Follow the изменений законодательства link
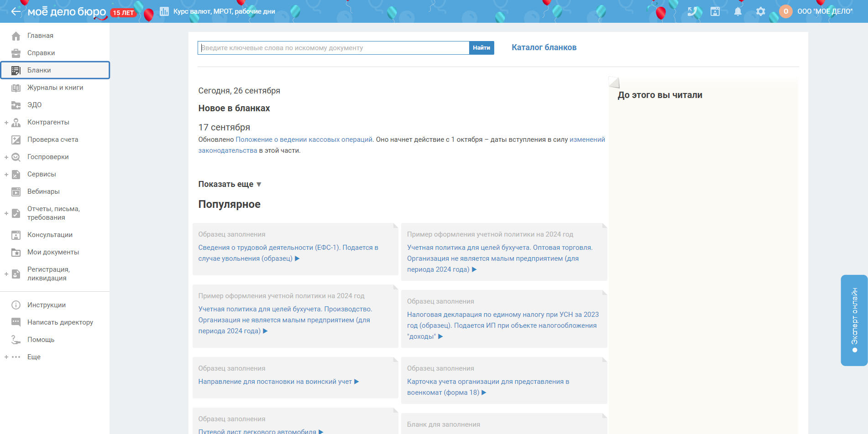The image size is (868, 434). coord(402,145)
